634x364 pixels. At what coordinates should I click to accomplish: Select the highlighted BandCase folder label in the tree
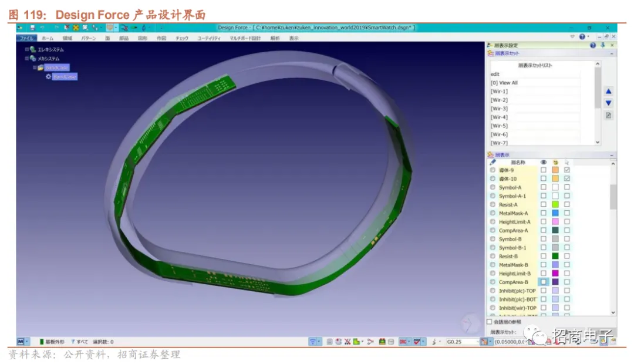tap(56, 68)
